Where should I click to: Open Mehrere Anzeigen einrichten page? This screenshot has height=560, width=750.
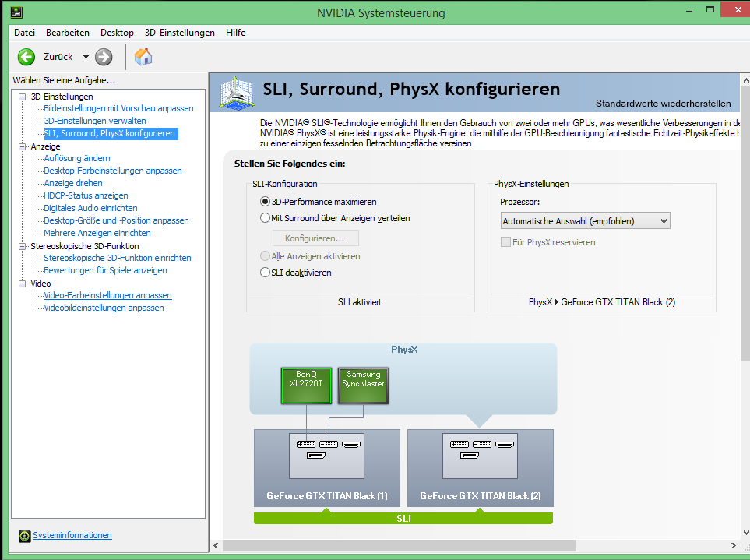click(x=97, y=233)
